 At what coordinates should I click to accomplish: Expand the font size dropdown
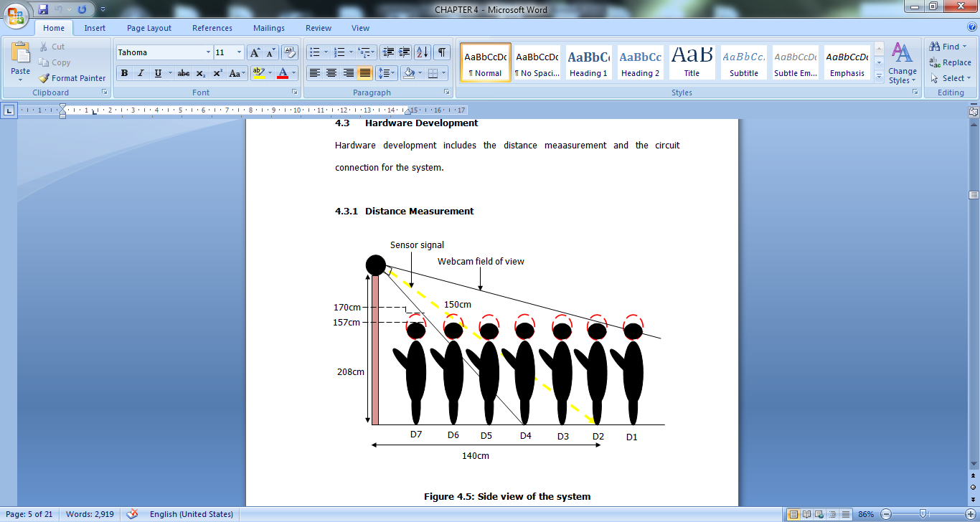coord(240,52)
